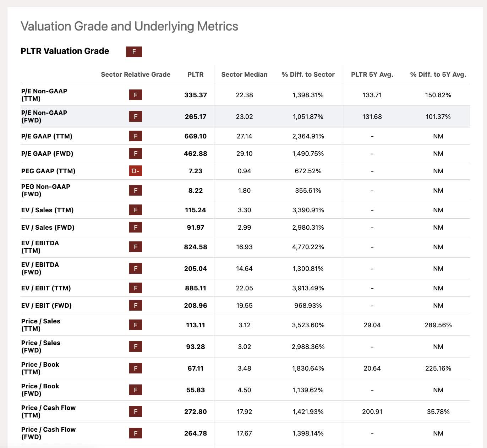This screenshot has height=448, width=487.
Task: Select the % Diff. to Sector column header
Action: pyautogui.click(x=308, y=75)
